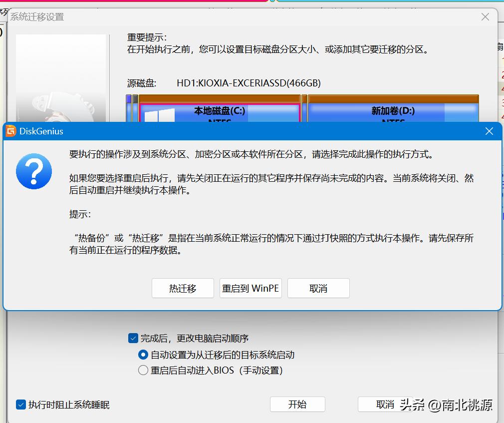Viewport: 504px width, 423px height.
Task: Click the 开始 button to start migration
Action: click(297, 405)
